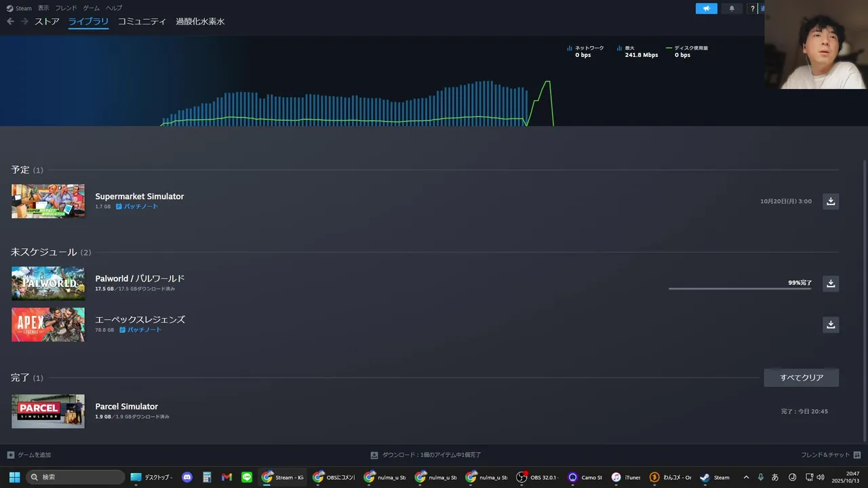The width and height of the screenshot is (868, 488).
Task: Click the microphone icon in the system tray
Action: [761, 477]
